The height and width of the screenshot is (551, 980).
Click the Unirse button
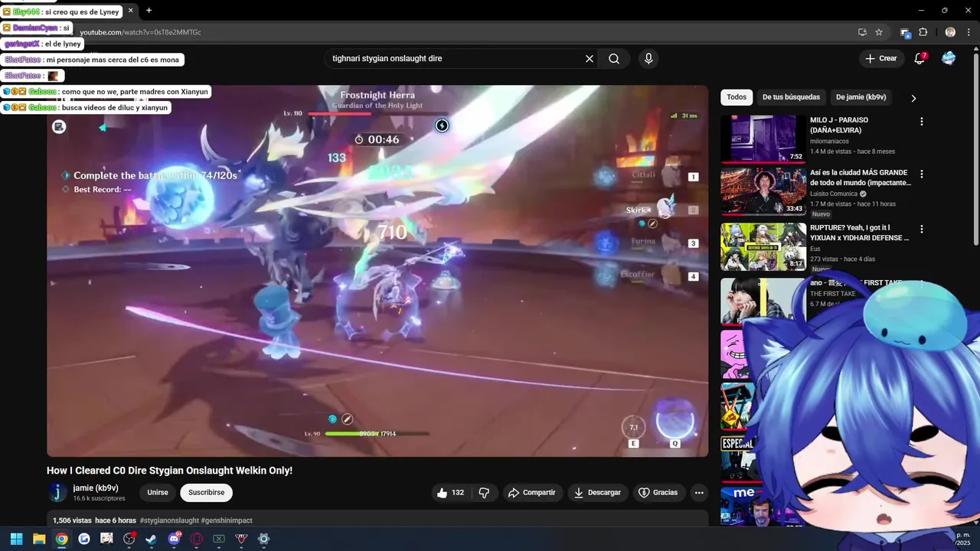158,493
